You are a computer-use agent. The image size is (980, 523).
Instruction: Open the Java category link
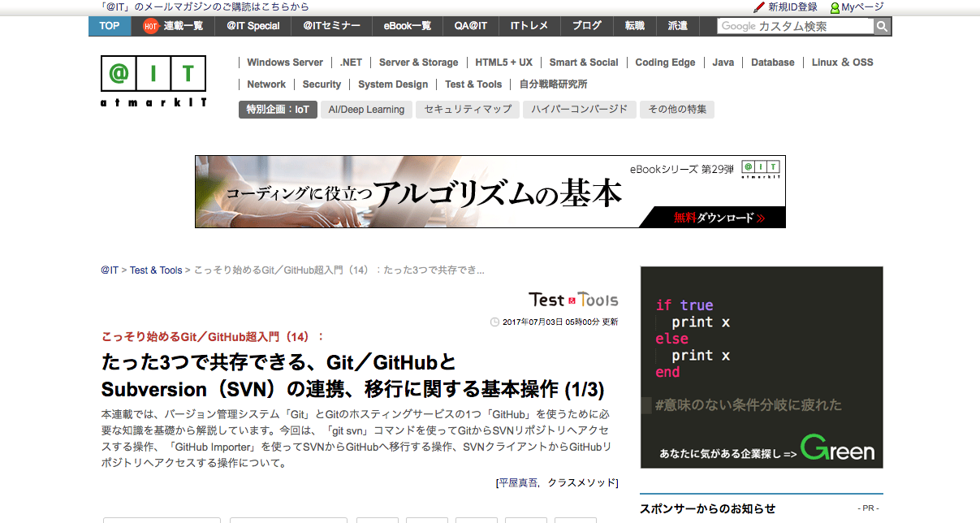point(723,63)
